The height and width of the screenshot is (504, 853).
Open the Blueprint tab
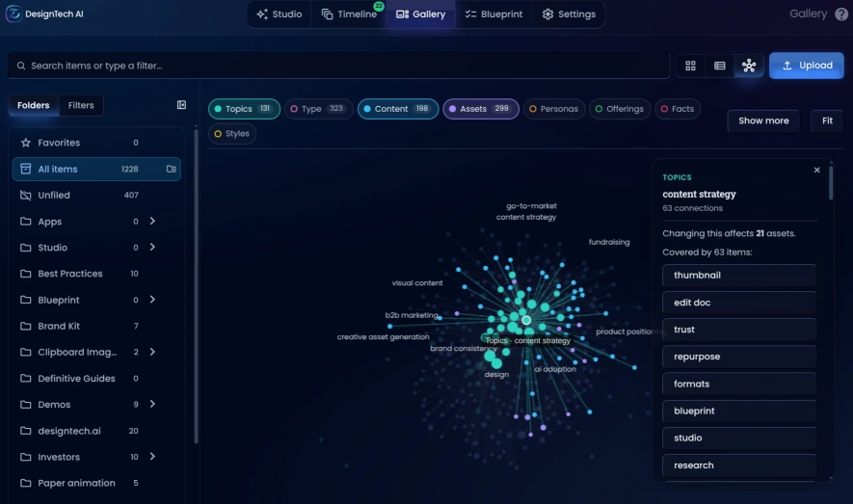(493, 14)
